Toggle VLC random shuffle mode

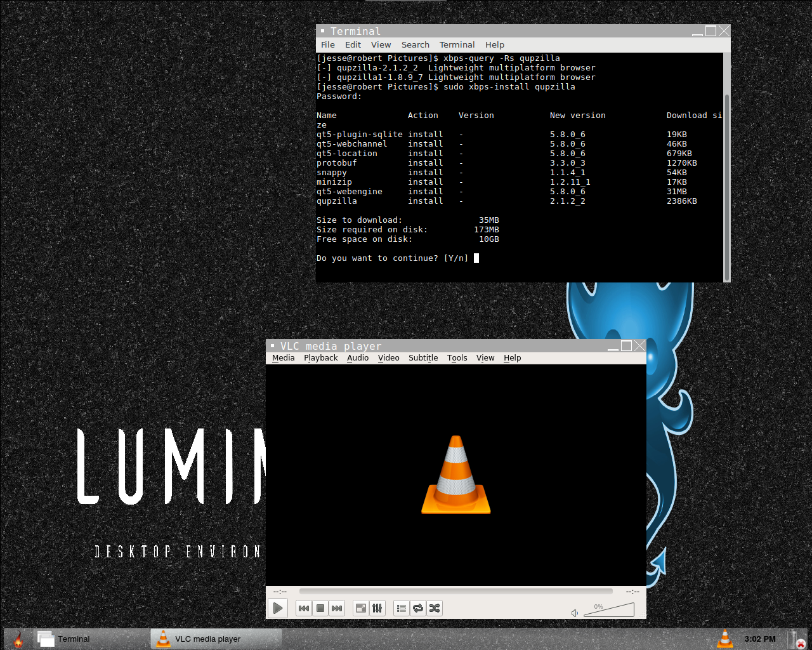tap(435, 608)
